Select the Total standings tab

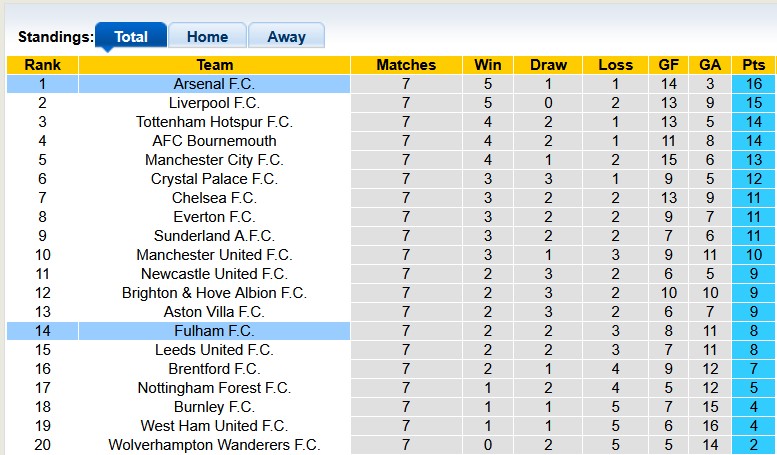131,37
